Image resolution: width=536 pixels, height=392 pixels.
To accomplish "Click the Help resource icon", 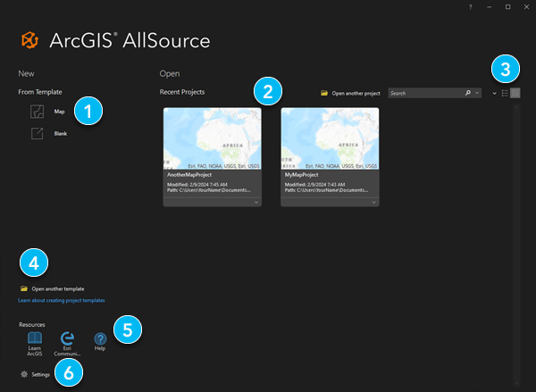I will [100, 338].
